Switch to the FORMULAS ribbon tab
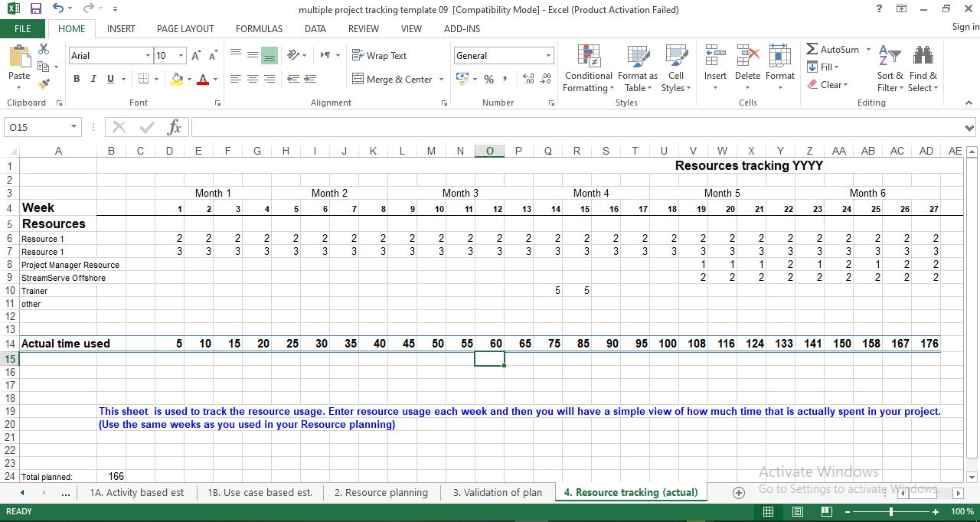Viewport: 980px width, 522px height. tap(259, 28)
